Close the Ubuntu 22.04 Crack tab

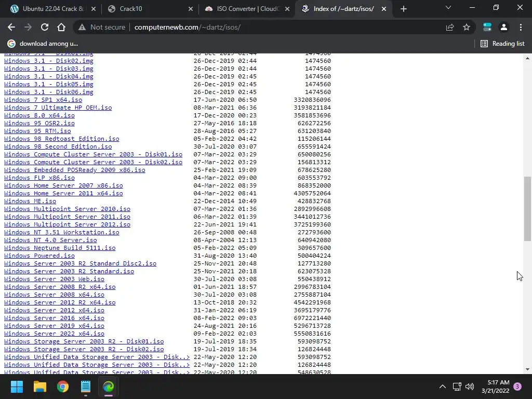(x=94, y=9)
